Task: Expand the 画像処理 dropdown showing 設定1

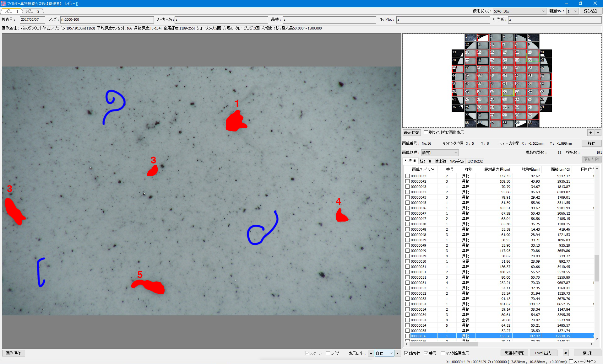Action: pos(440,153)
